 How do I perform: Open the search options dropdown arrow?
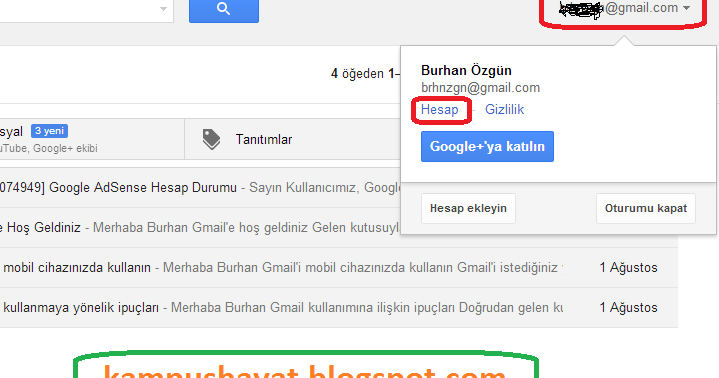(x=163, y=9)
